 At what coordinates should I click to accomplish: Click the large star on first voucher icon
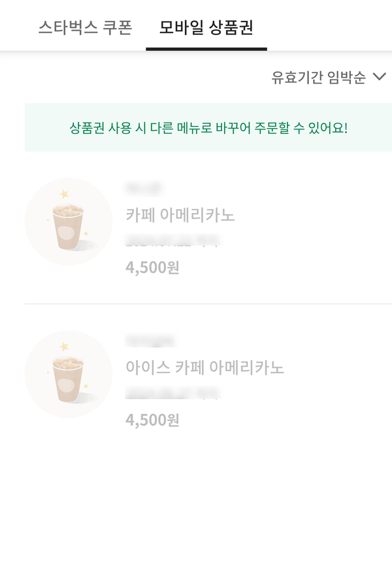64,193
